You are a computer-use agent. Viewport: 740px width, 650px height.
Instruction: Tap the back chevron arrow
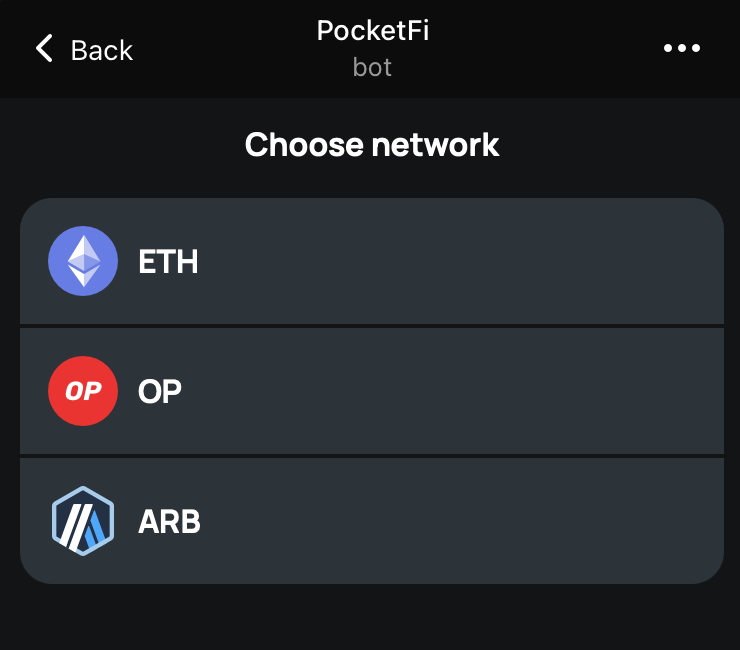click(x=44, y=49)
